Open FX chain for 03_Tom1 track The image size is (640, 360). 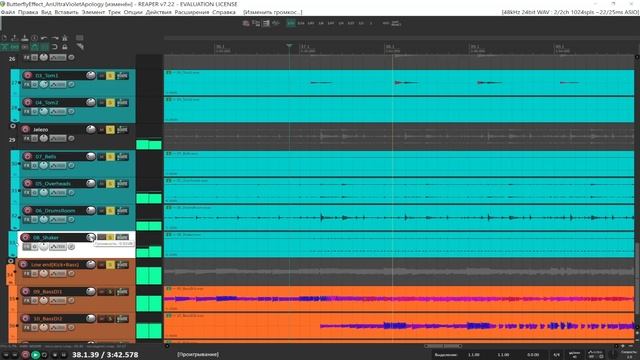pyautogui.click(x=27, y=84)
